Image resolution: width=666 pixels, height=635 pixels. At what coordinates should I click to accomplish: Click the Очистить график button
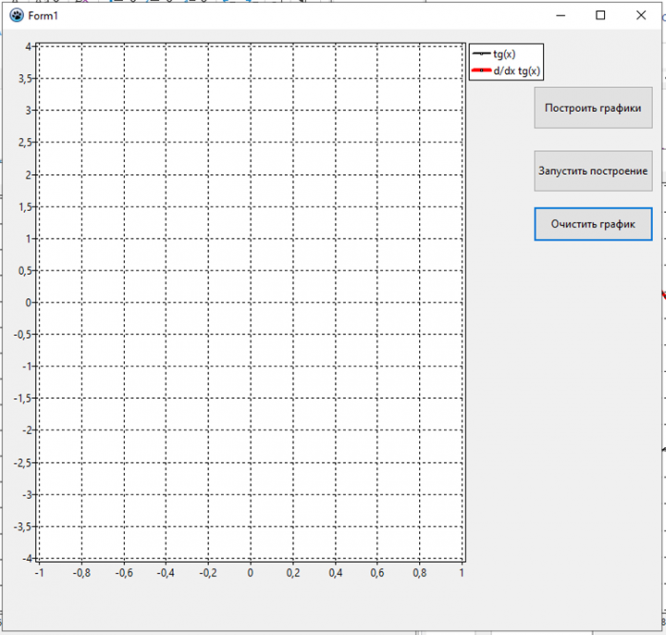point(593,224)
